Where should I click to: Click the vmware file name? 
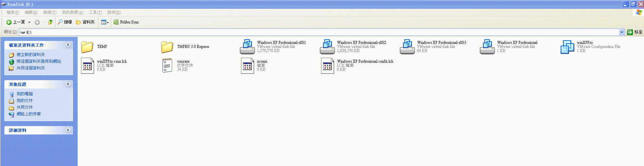pos(183,61)
